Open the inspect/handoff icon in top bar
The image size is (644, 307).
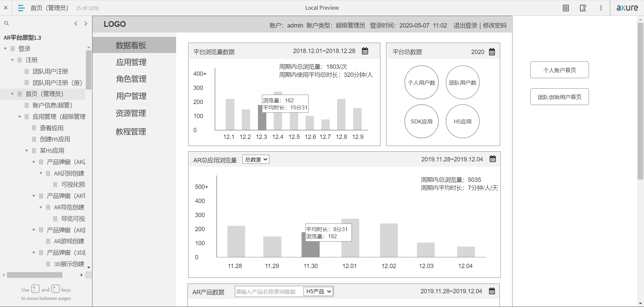click(x=583, y=8)
